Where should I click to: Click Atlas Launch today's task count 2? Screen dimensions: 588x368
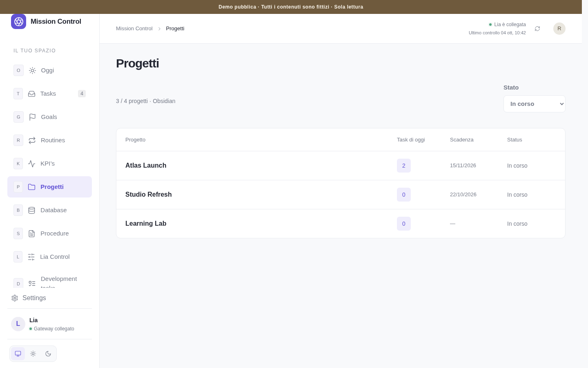click(x=404, y=166)
